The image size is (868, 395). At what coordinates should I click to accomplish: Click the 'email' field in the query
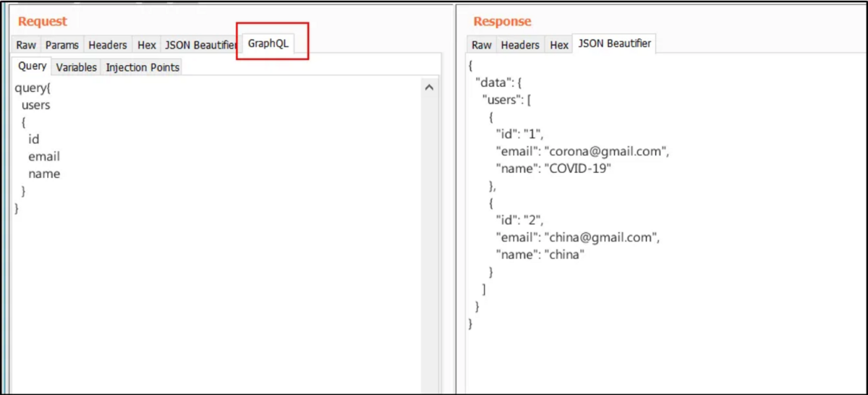point(44,156)
